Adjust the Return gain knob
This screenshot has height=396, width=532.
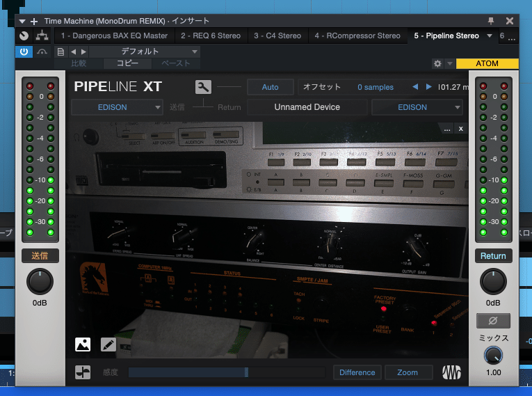493,282
